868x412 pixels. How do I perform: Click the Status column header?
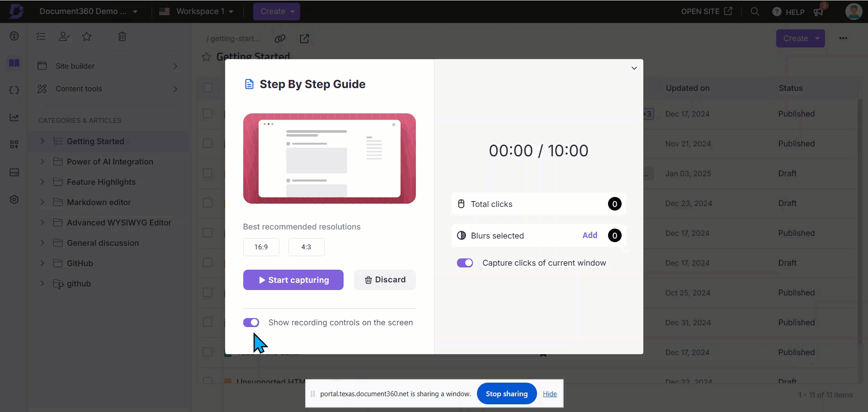[x=791, y=88]
